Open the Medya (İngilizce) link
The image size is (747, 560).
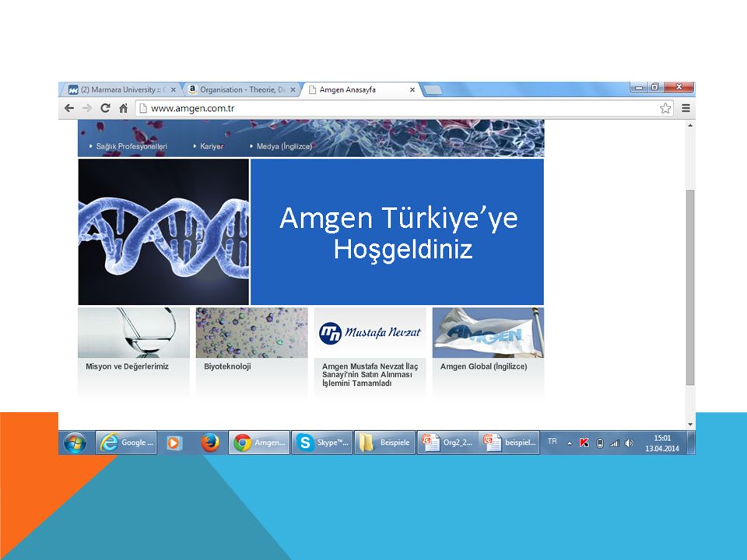click(285, 146)
